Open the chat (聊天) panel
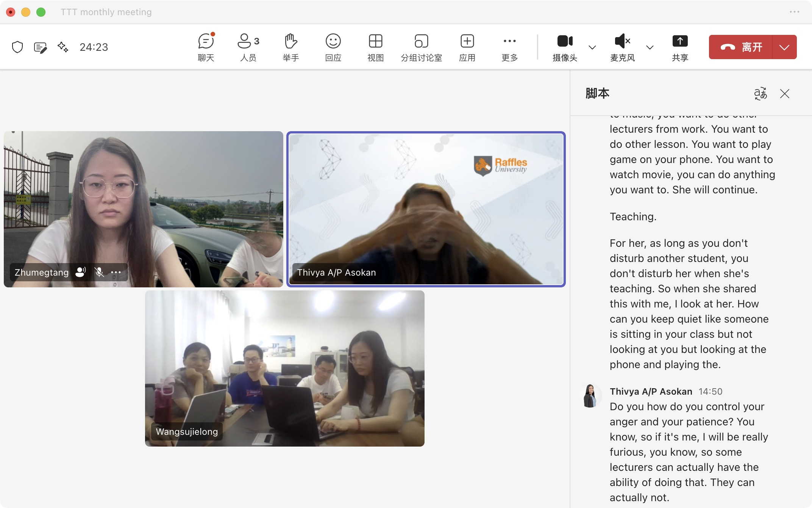Screen dimensions: 812x508 [206, 47]
